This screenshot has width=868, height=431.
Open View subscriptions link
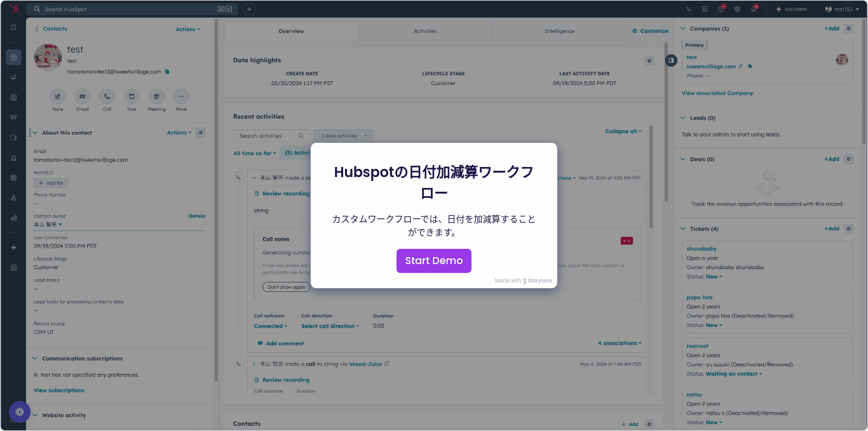(x=59, y=390)
